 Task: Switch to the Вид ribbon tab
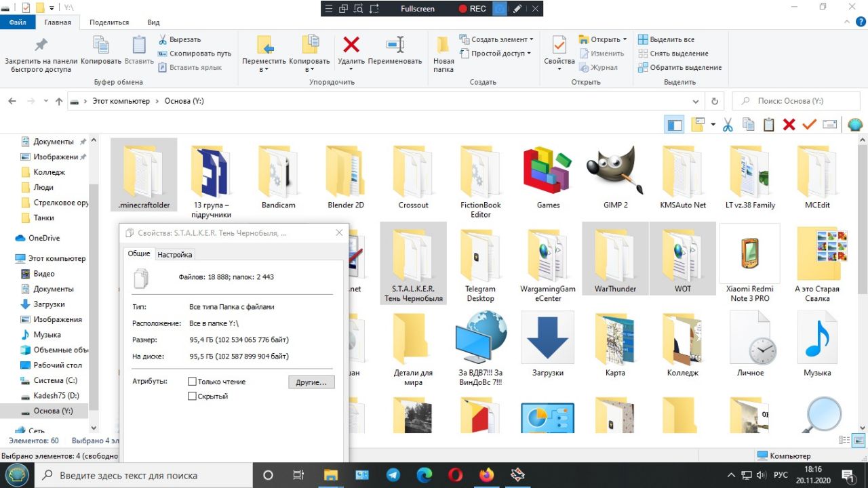point(154,22)
